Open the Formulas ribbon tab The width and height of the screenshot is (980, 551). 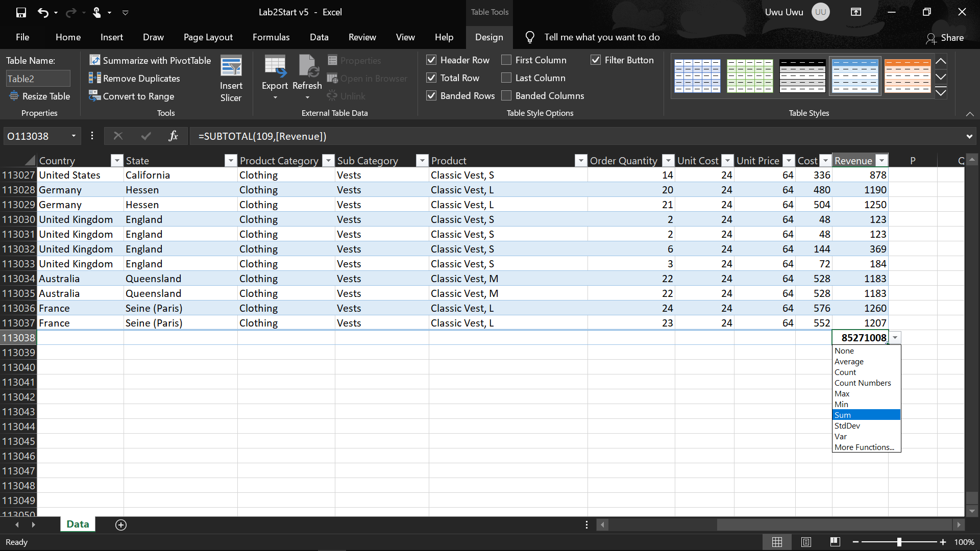coord(271,37)
